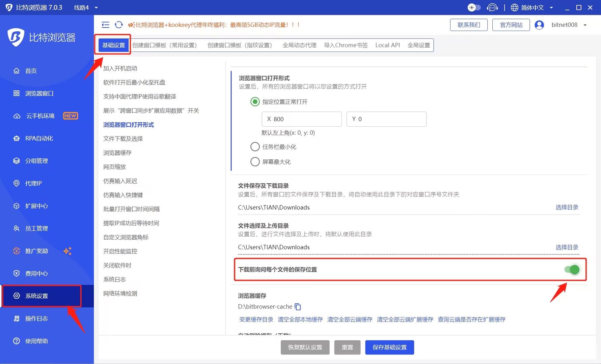The image size is (601, 364).
Task: Select 任务栏最小化 radio option
Action: (255, 147)
